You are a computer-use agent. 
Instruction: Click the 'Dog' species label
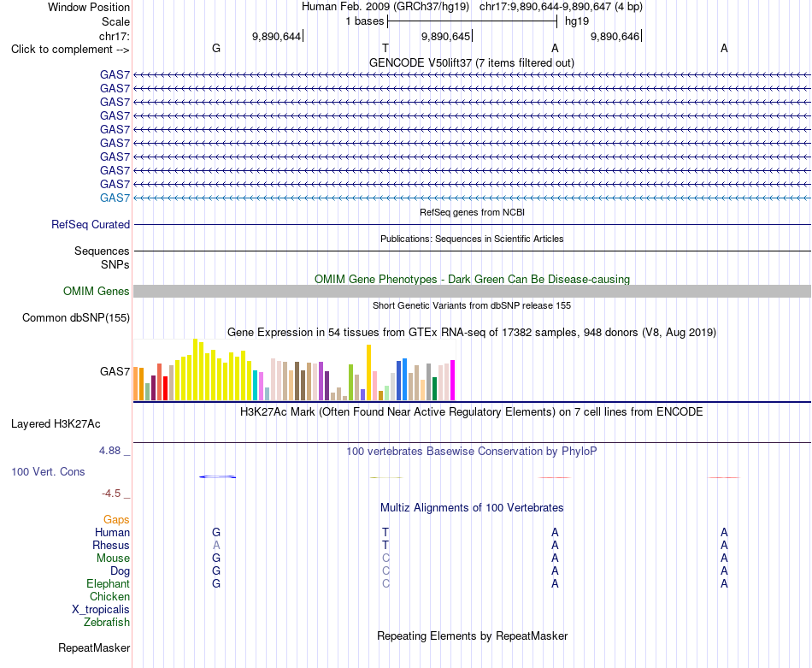click(x=120, y=571)
